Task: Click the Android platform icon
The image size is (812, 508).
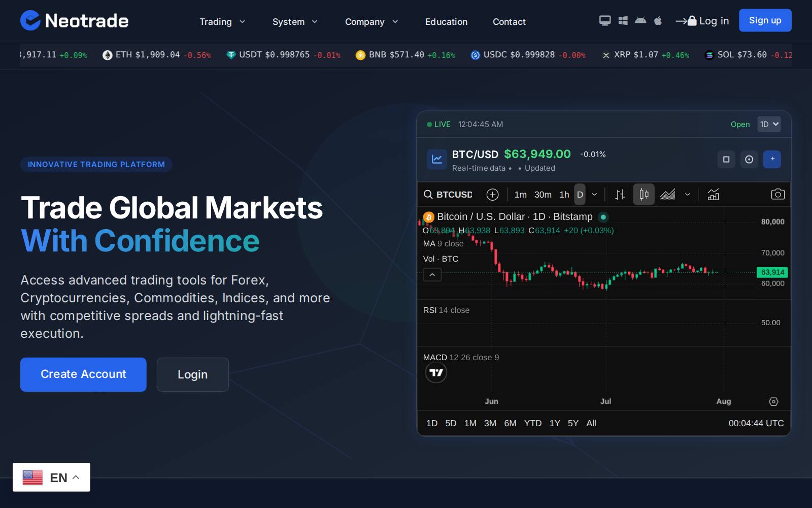Action: coord(640,20)
